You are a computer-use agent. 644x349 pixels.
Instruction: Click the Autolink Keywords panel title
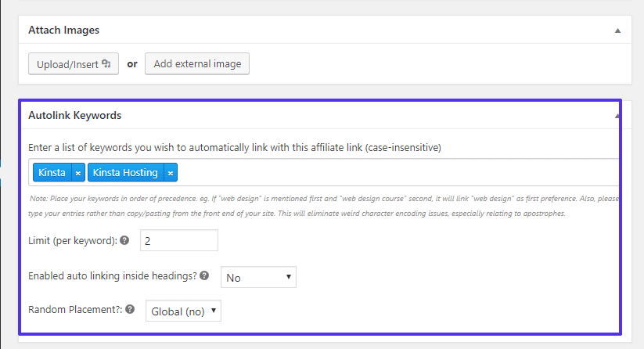pyautogui.click(x=74, y=116)
